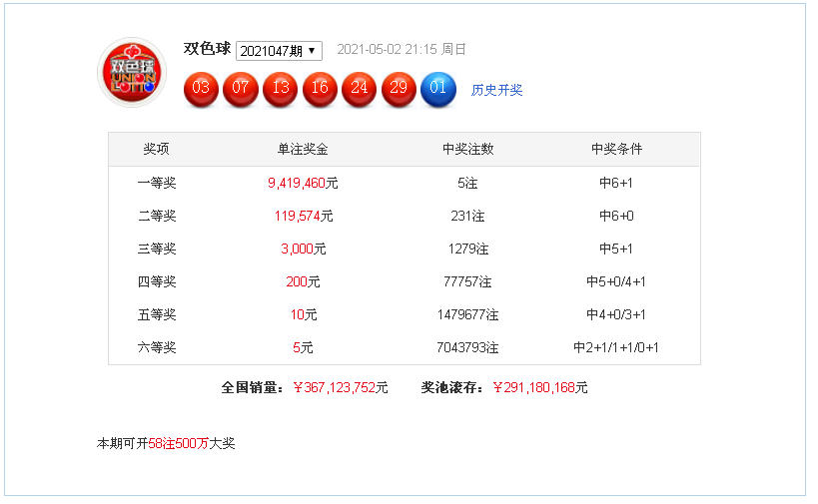Click the 中6+1 condition cell
818x504 pixels.
pos(616,183)
